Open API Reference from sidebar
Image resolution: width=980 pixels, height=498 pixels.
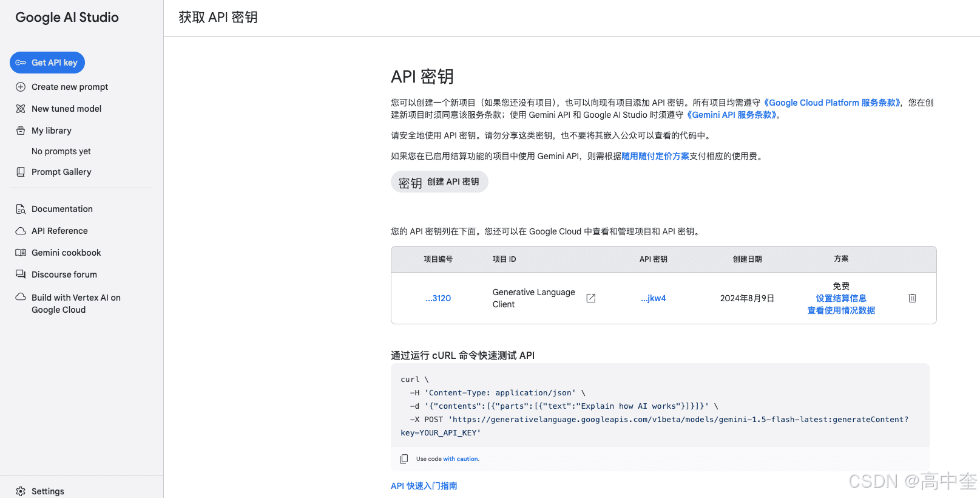(x=59, y=231)
